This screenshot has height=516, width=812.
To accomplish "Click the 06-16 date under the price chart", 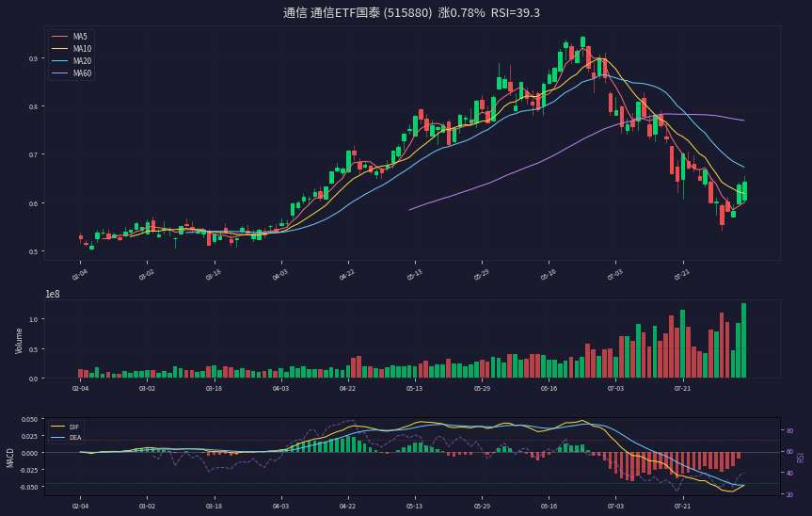I will [548, 275].
